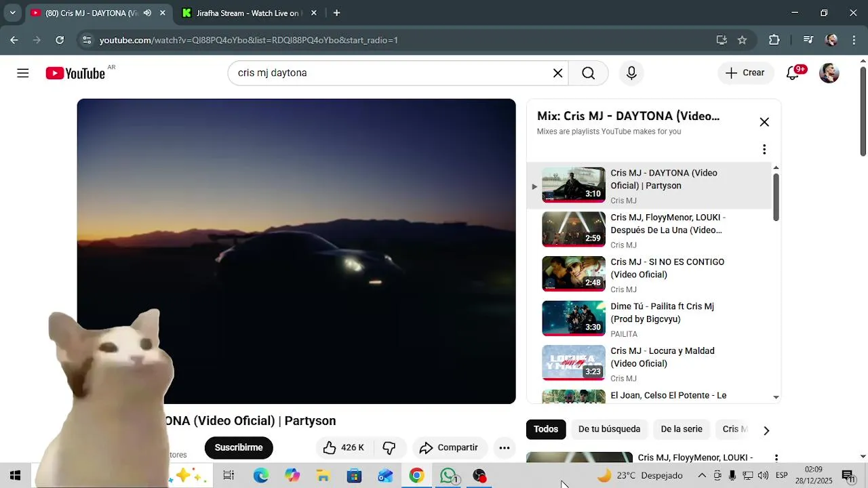Open the three-dot menu on the suggested video
Screen dimensions: 868x488
pyautogui.click(x=776, y=458)
